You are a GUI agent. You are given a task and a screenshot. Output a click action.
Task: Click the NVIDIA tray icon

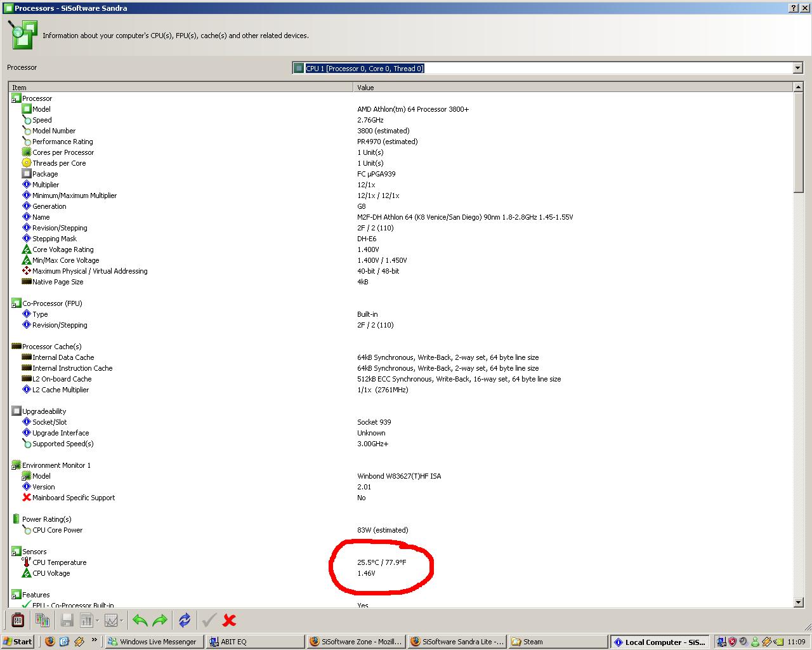click(778, 642)
